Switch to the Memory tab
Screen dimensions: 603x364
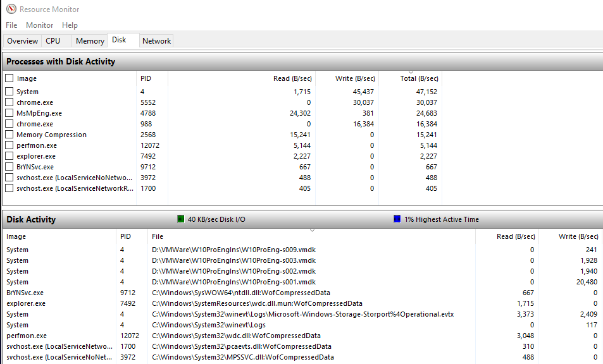90,41
